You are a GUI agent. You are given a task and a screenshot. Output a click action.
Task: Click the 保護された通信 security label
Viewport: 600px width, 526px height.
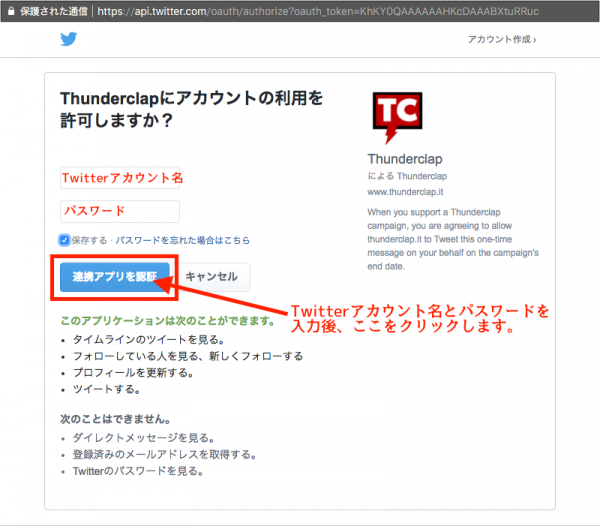click(x=54, y=11)
